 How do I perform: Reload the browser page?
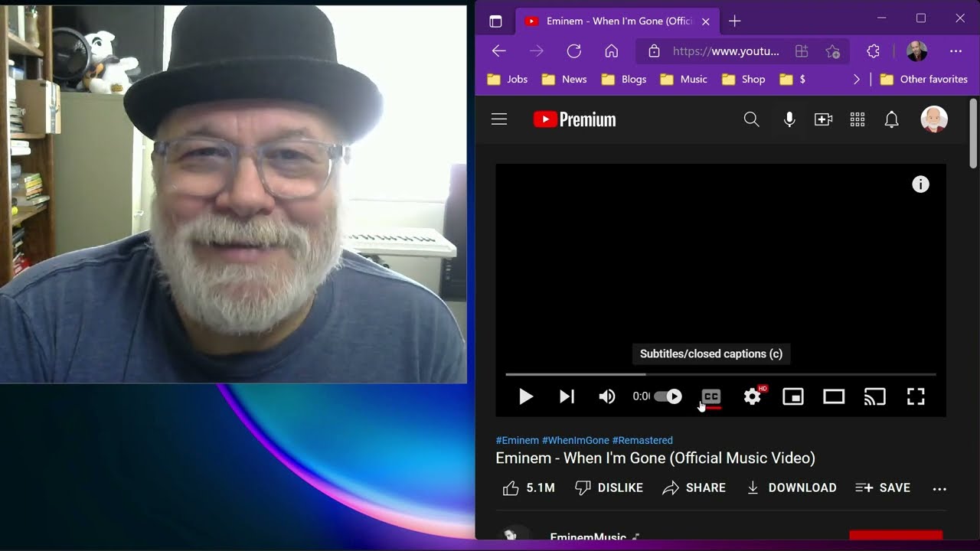coord(573,51)
